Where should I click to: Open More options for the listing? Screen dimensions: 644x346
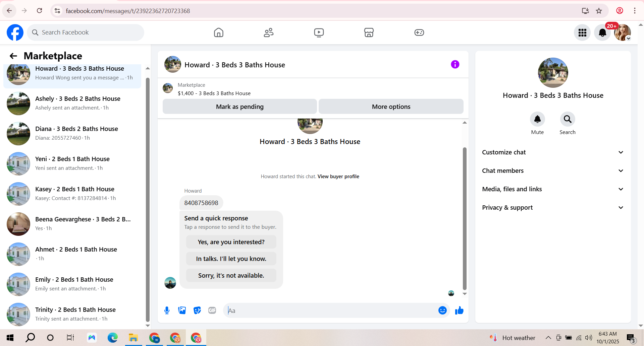pyautogui.click(x=391, y=107)
